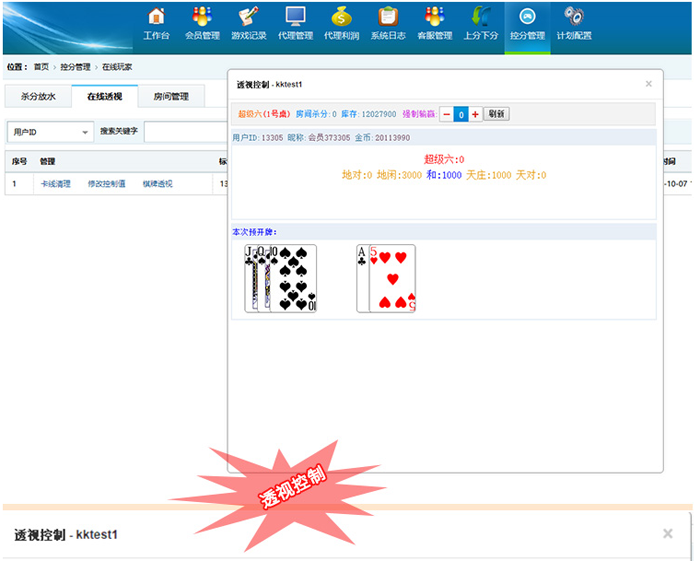Open 会员管理 member management
Viewport: 700px width, 561px height.
[202, 24]
